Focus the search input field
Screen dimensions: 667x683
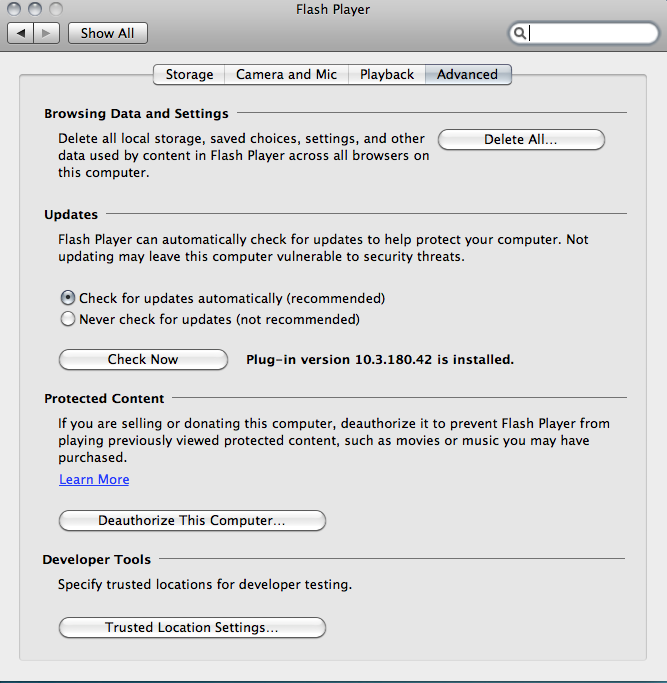coord(583,33)
